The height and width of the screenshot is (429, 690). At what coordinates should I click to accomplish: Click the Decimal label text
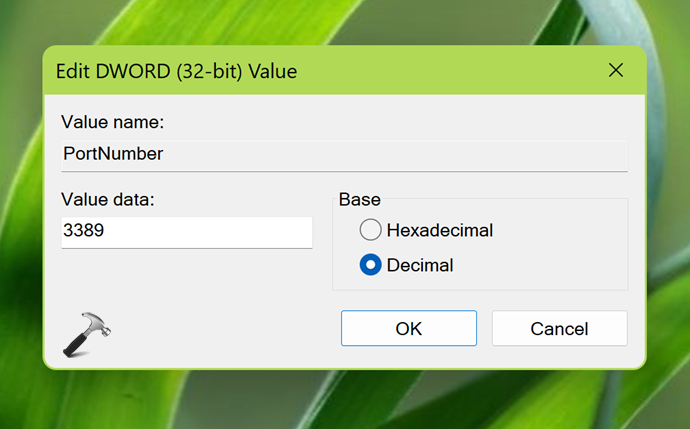420,265
